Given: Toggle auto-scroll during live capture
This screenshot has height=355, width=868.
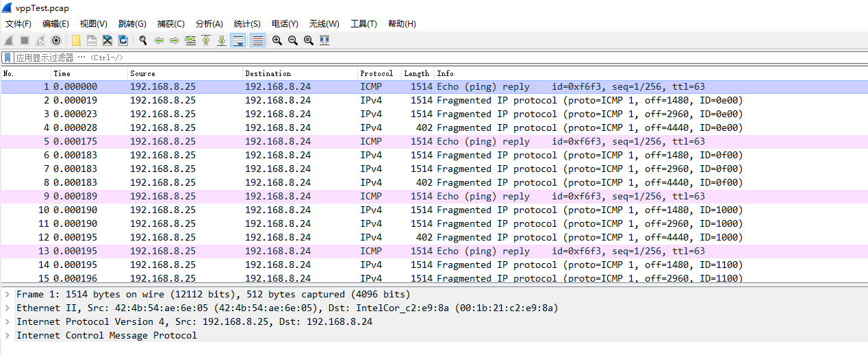Looking at the screenshot, I should 238,40.
